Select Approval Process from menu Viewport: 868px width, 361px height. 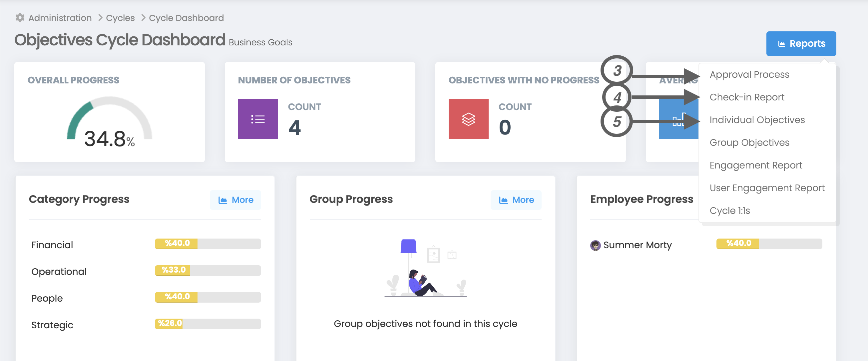749,74
